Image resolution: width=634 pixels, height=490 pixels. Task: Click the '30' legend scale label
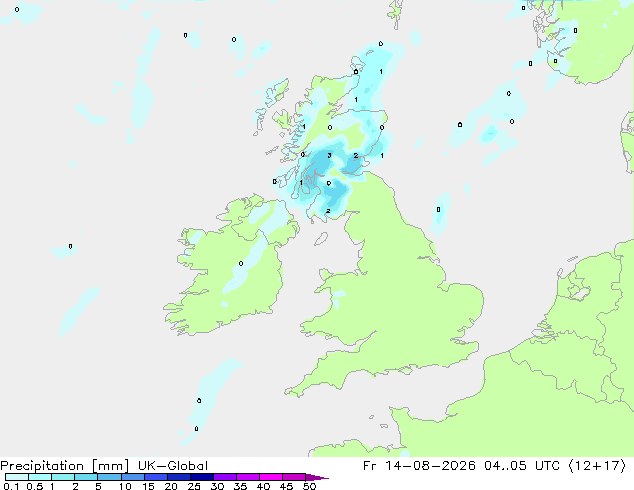pyautogui.click(x=217, y=486)
